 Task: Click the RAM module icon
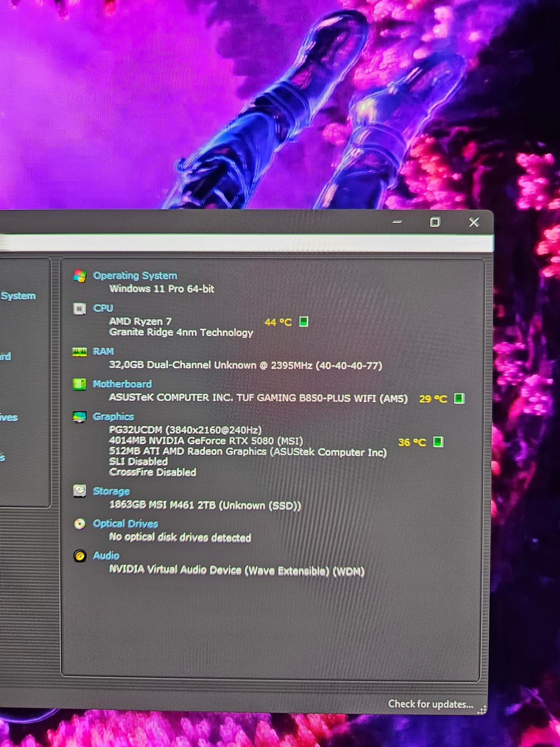pyautogui.click(x=80, y=352)
